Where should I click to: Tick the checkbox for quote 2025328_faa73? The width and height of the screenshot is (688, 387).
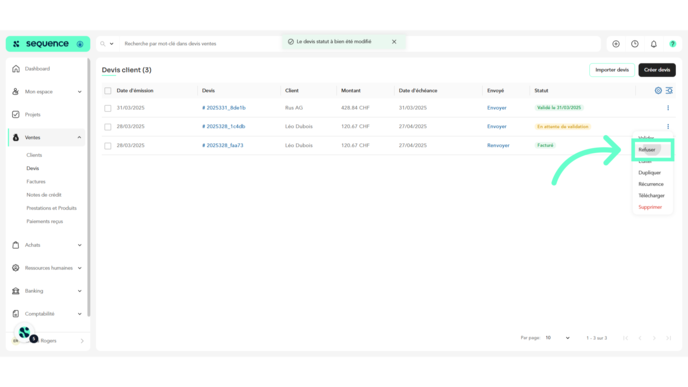[108, 146]
